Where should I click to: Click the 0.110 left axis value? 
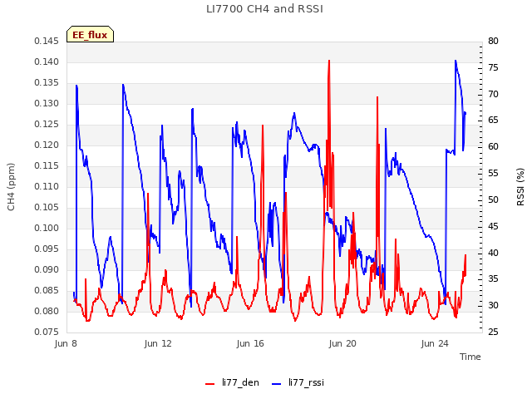47,186
